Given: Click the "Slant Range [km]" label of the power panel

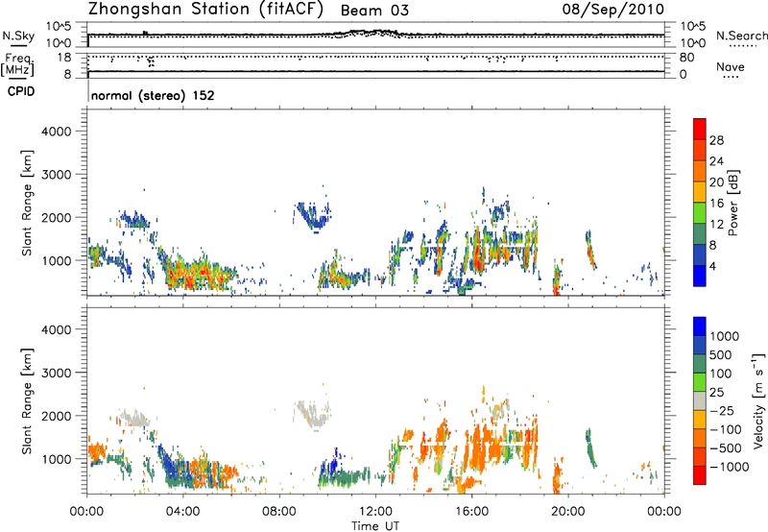Looking at the screenshot, I should 26,203.
